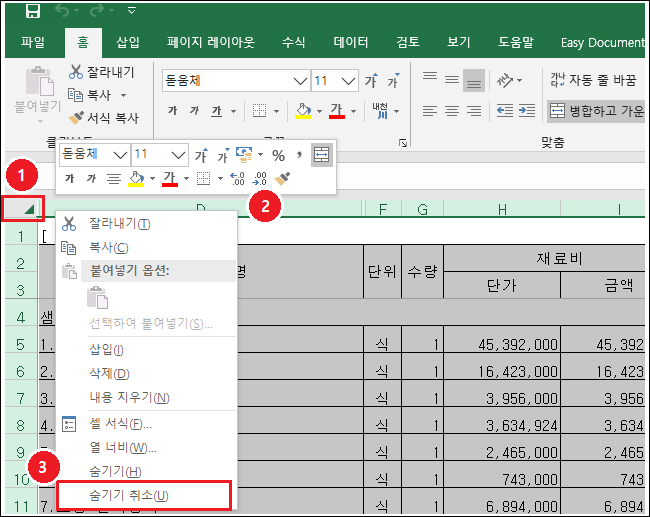Image resolution: width=650 pixels, height=517 pixels.
Task: Apply percent style from mini toolbar
Action: click(279, 155)
